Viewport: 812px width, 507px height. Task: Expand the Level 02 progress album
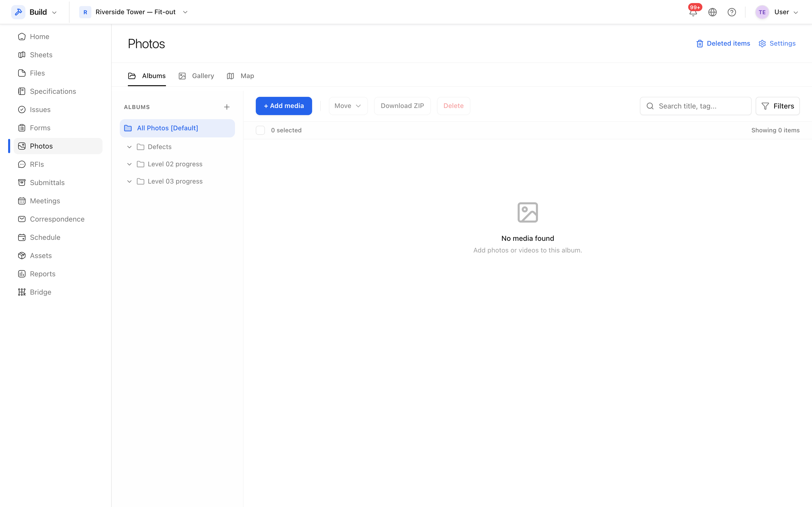click(129, 164)
